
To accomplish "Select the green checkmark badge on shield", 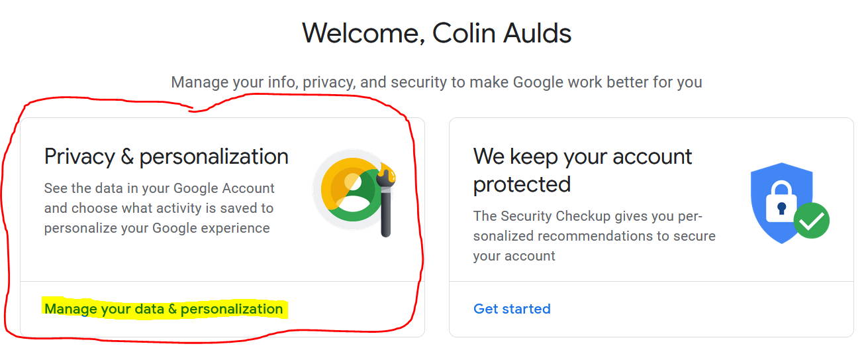I will click(x=811, y=221).
